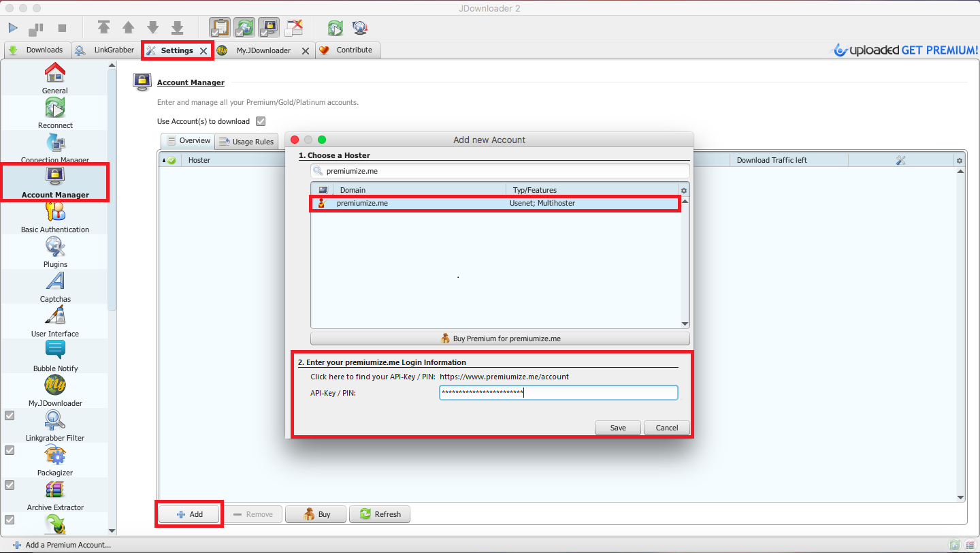
Task: Toggle auto reconnect toolbar icon
Action: click(244, 28)
